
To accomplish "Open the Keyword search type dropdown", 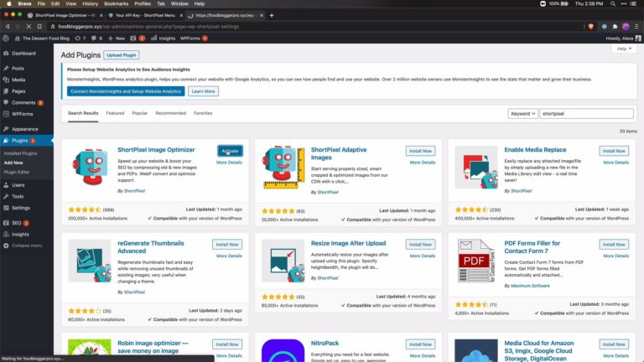I will (x=522, y=114).
